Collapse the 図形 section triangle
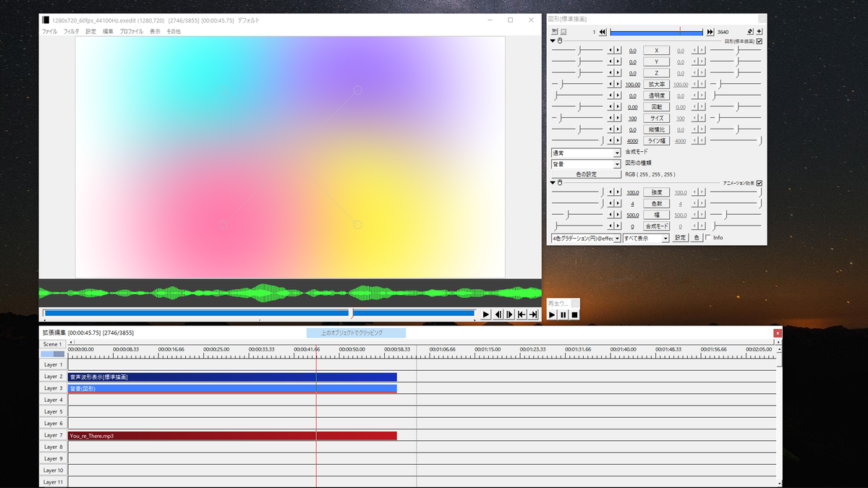Viewport: 868px width, 488px height. (553, 41)
